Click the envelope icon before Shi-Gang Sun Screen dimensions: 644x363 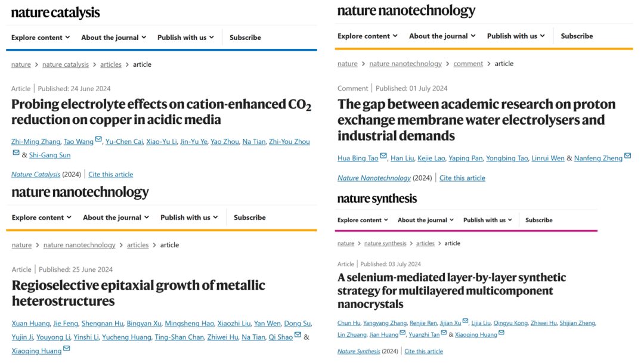pyautogui.click(x=16, y=153)
